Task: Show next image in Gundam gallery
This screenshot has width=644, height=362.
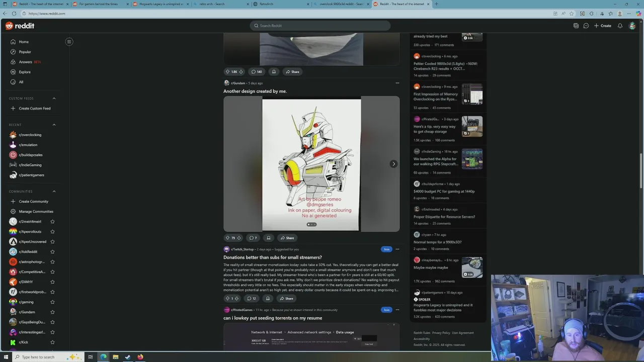Action: (393, 164)
